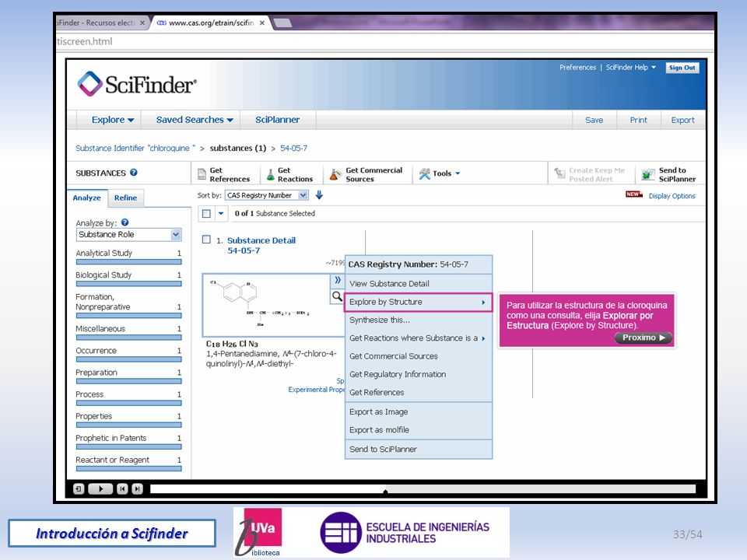Open the Explore dropdown menu
The width and height of the screenshot is (747, 560).
[113, 120]
